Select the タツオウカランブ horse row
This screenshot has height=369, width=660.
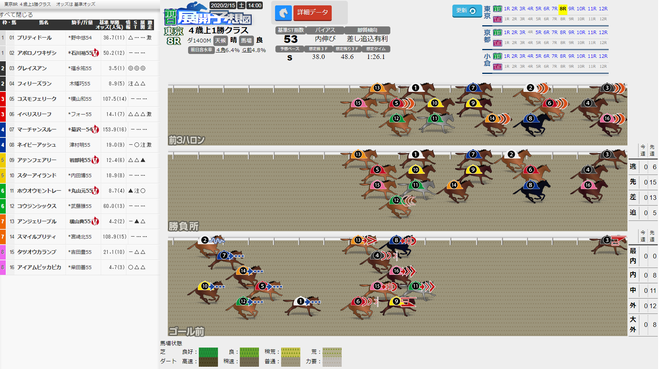coord(79,252)
